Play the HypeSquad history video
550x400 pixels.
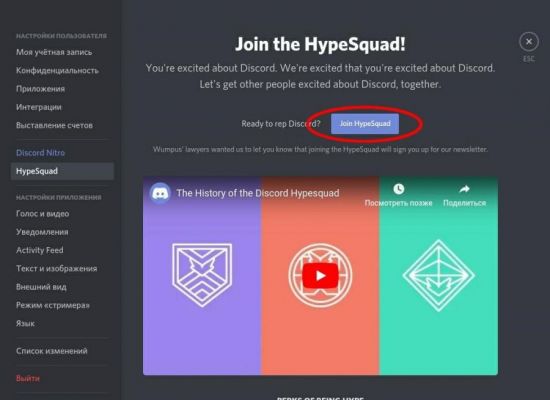pyautogui.click(x=320, y=276)
